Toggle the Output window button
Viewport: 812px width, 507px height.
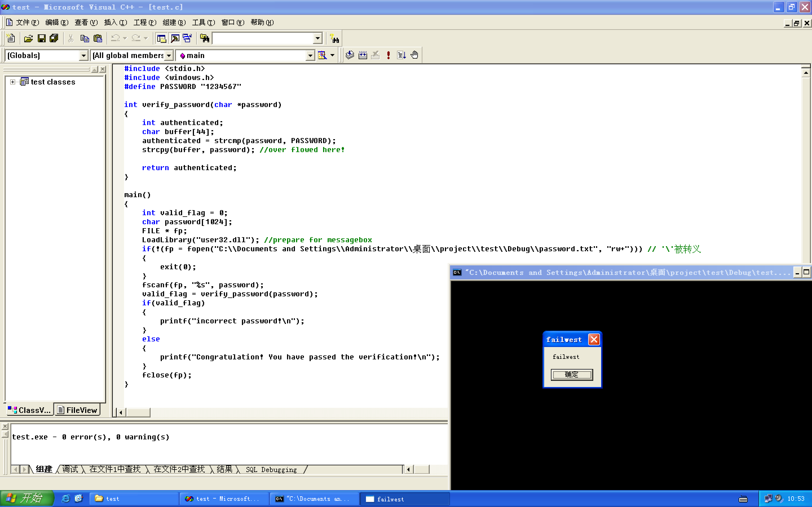click(175, 39)
